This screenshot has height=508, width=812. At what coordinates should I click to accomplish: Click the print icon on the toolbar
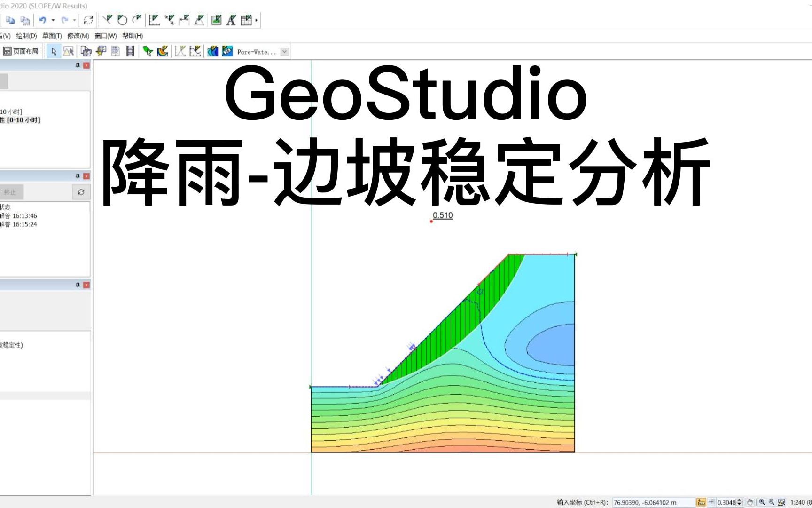coord(86,52)
